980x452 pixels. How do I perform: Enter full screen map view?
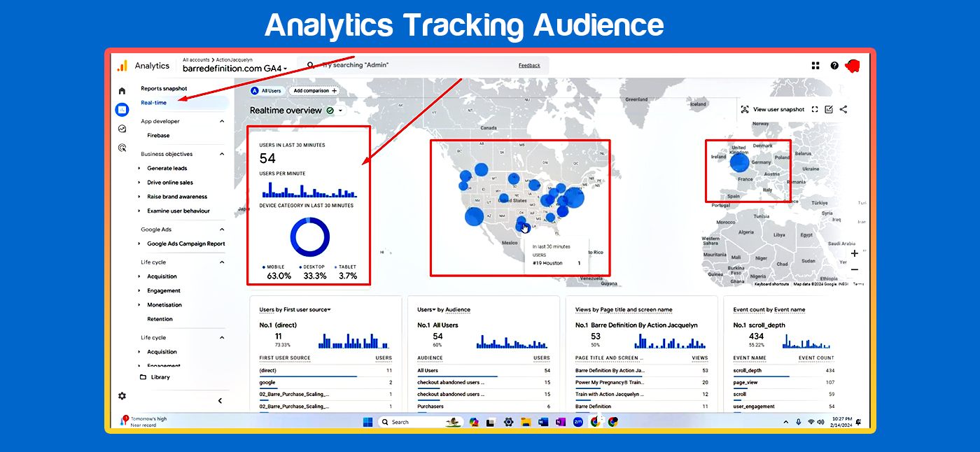click(x=815, y=109)
